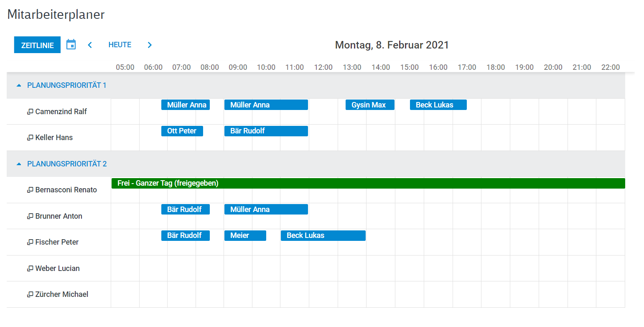
Task: Click the icon beside Keller Hans
Action: 30,138
